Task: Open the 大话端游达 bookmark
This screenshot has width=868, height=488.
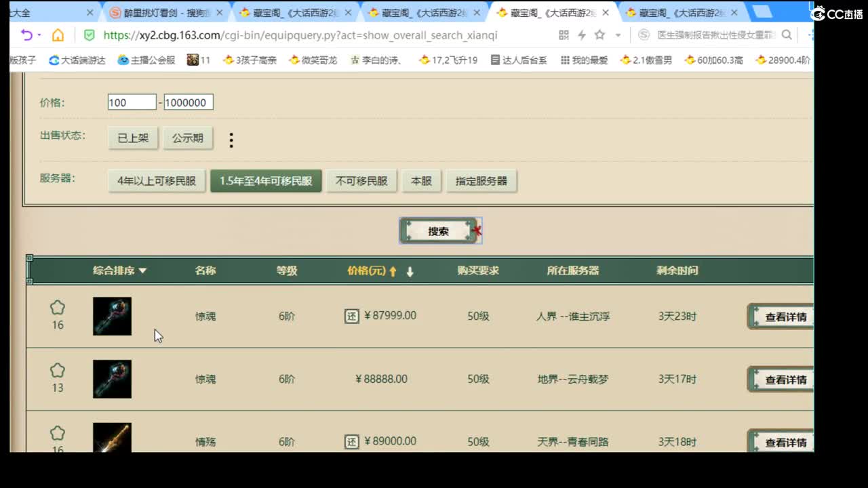Action: point(77,60)
